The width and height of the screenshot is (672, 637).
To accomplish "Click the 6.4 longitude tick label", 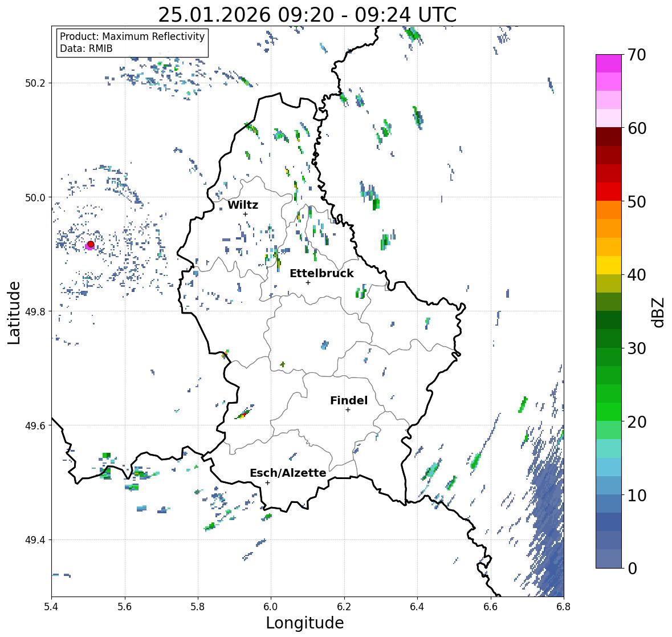I will point(417,607).
